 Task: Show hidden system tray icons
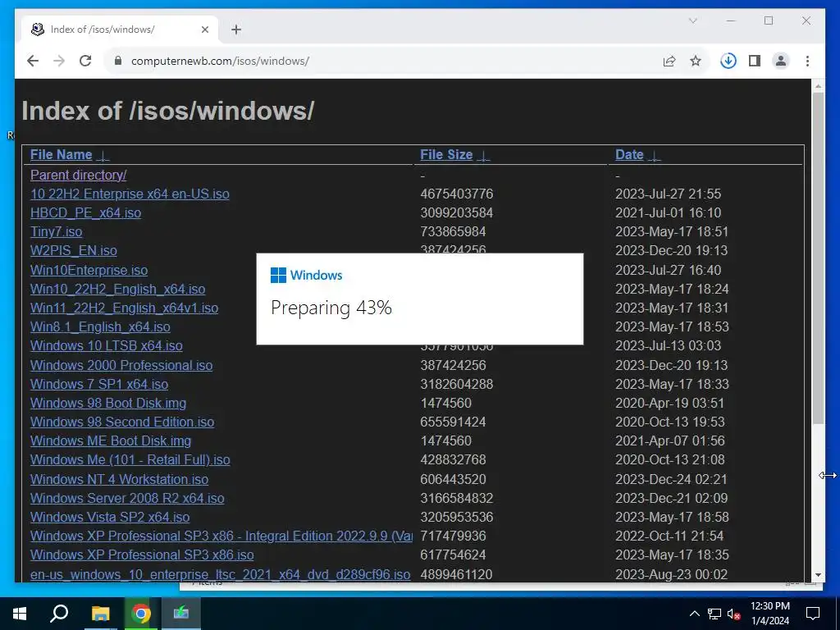[694, 614]
